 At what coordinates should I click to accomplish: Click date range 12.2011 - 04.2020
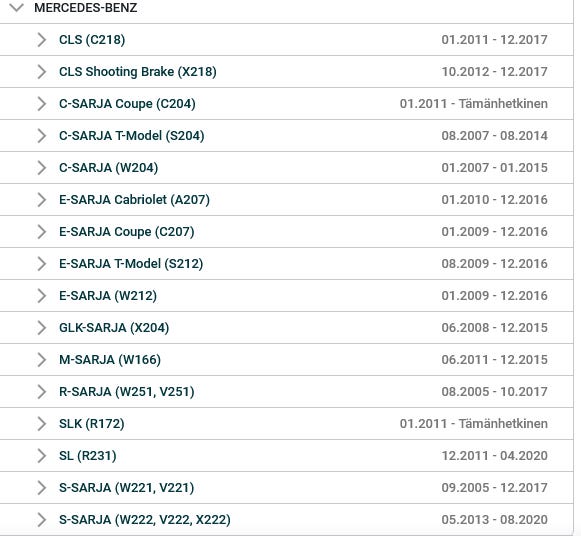[x=495, y=456]
